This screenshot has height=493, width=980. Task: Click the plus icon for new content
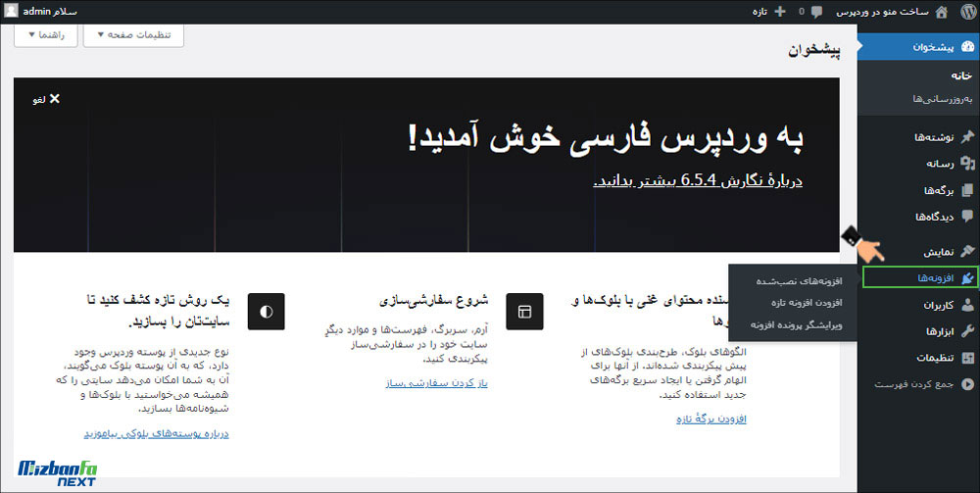tap(779, 12)
